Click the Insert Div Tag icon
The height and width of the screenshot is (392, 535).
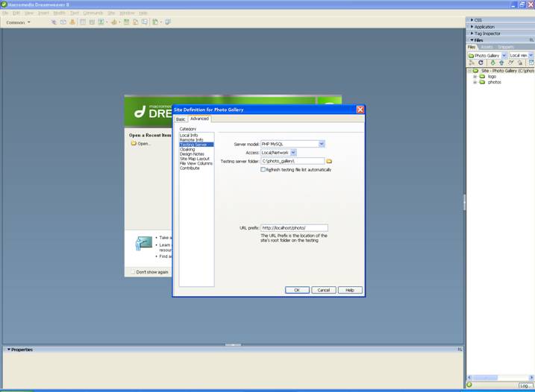pyautogui.click(x=92, y=22)
